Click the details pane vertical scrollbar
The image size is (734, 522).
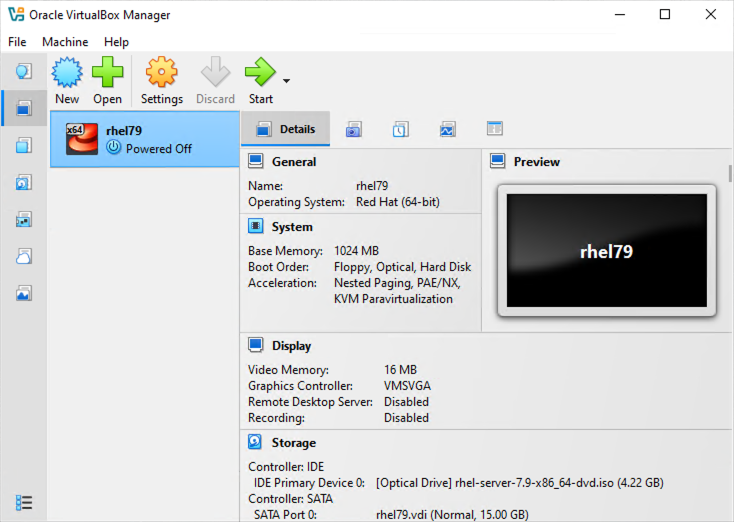coord(730,173)
